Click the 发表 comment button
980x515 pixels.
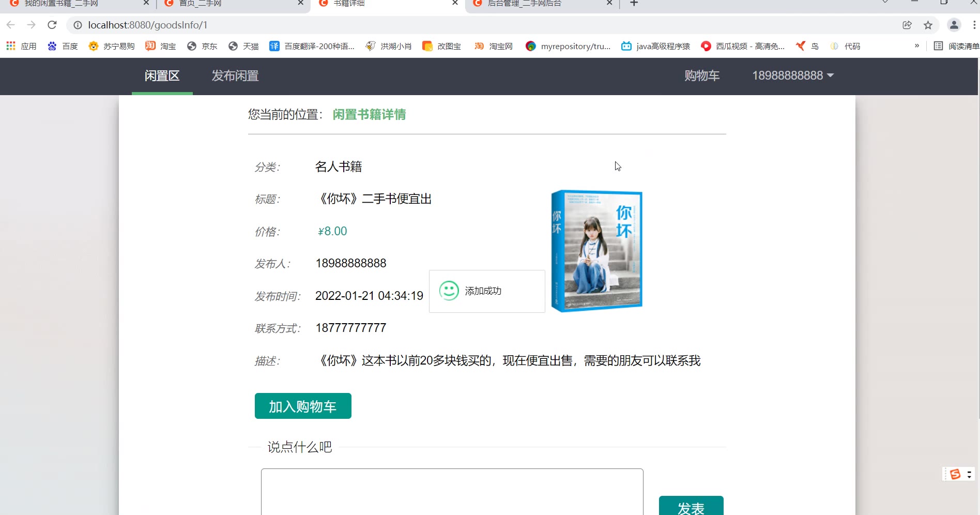[691, 506]
